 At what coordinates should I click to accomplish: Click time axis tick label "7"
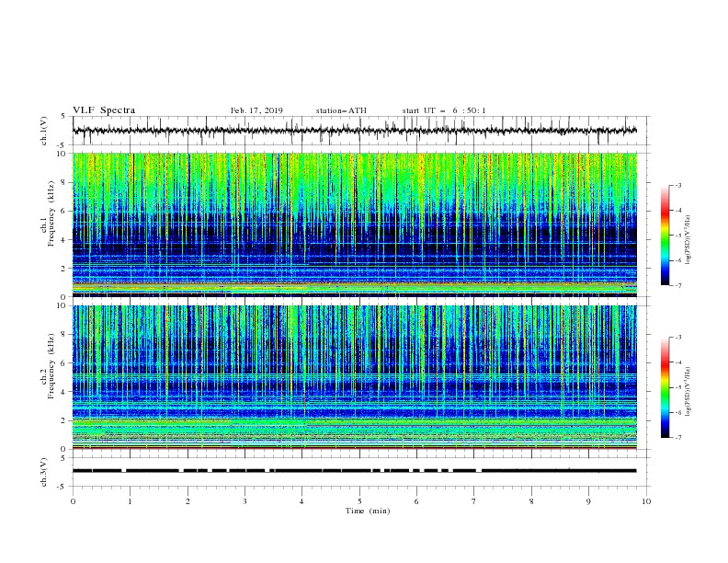(x=474, y=501)
